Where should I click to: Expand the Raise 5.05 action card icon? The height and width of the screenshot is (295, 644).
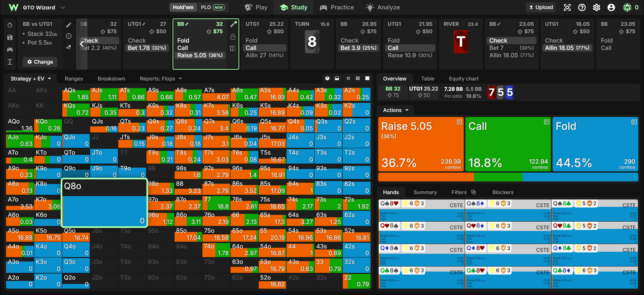tap(459, 122)
